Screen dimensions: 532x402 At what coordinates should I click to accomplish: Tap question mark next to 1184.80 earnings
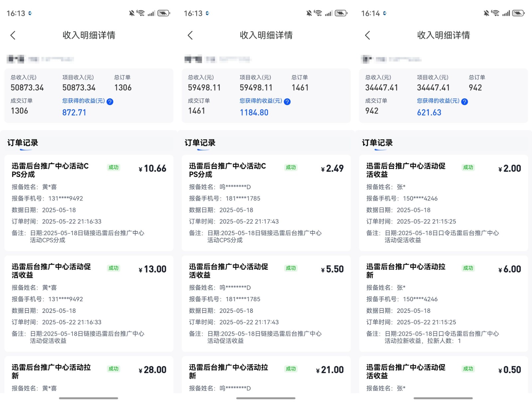(x=287, y=102)
